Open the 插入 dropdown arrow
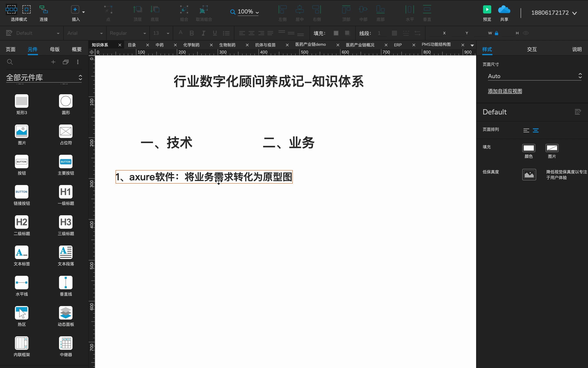The height and width of the screenshot is (368, 588). point(84,12)
